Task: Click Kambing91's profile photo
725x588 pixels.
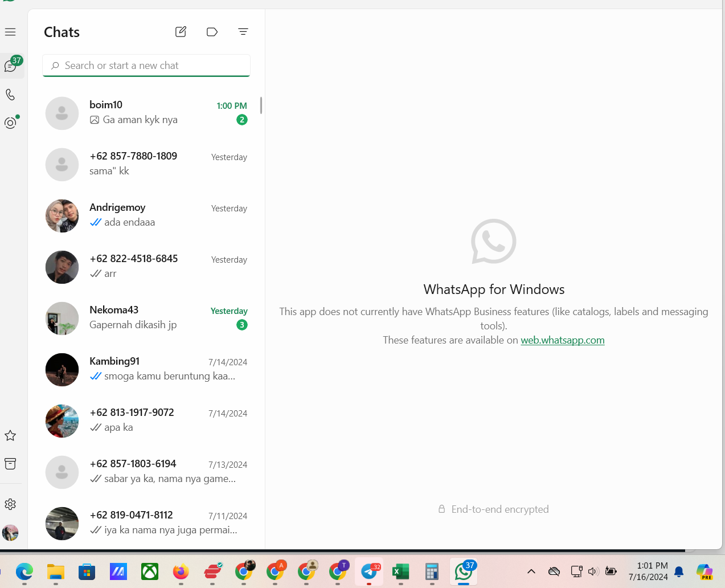Action: point(62,370)
